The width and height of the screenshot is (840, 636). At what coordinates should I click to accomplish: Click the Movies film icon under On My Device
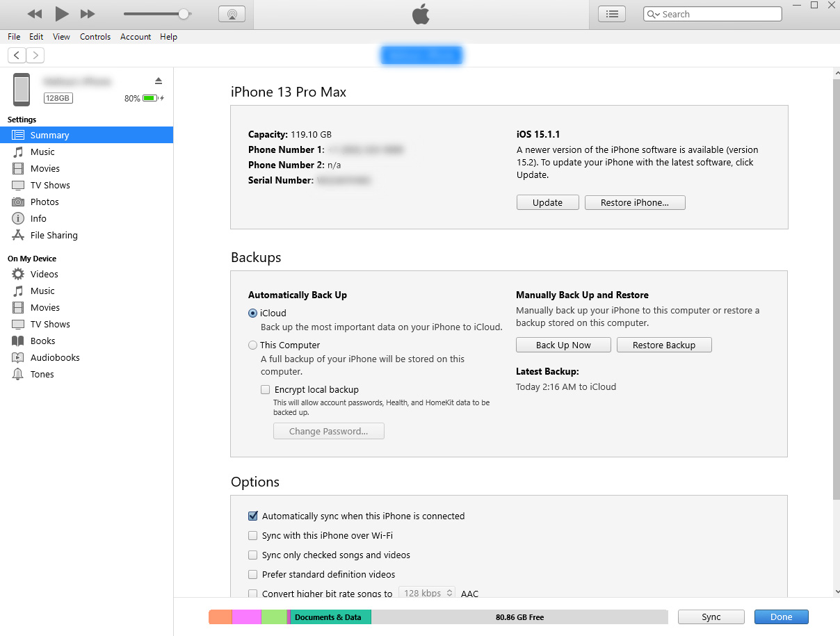pos(18,308)
